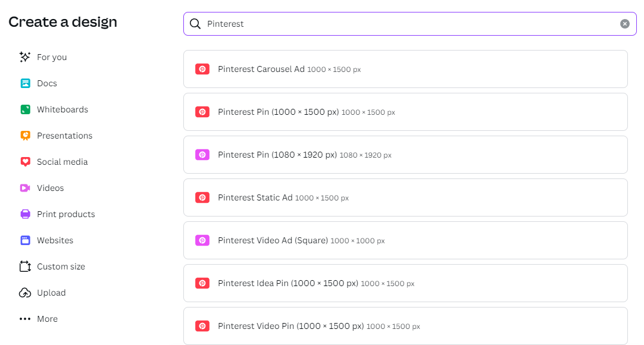
Task: Create a Pinterest Video Ad (Square)
Action: pyautogui.click(x=405, y=240)
